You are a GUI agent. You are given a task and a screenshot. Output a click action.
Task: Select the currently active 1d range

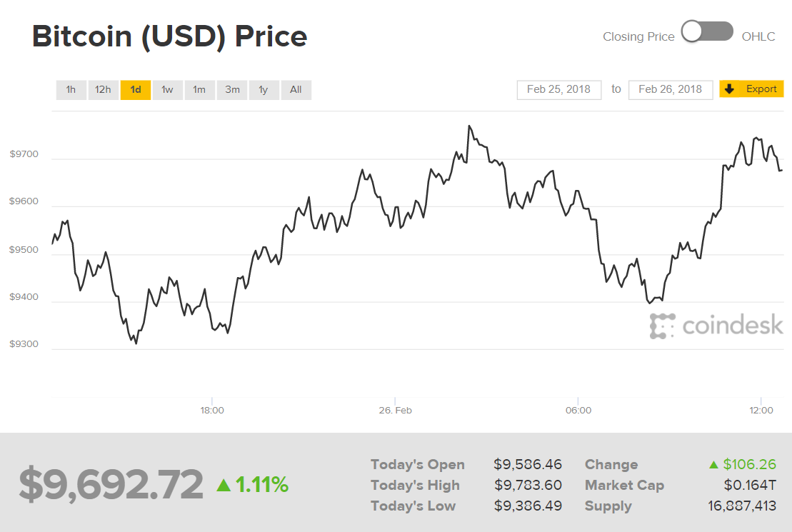[x=136, y=89]
